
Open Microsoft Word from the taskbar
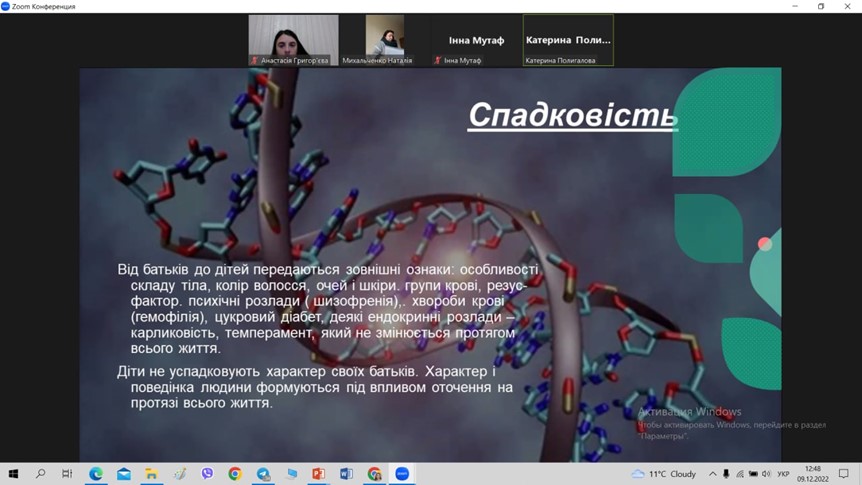[x=347, y=474]
